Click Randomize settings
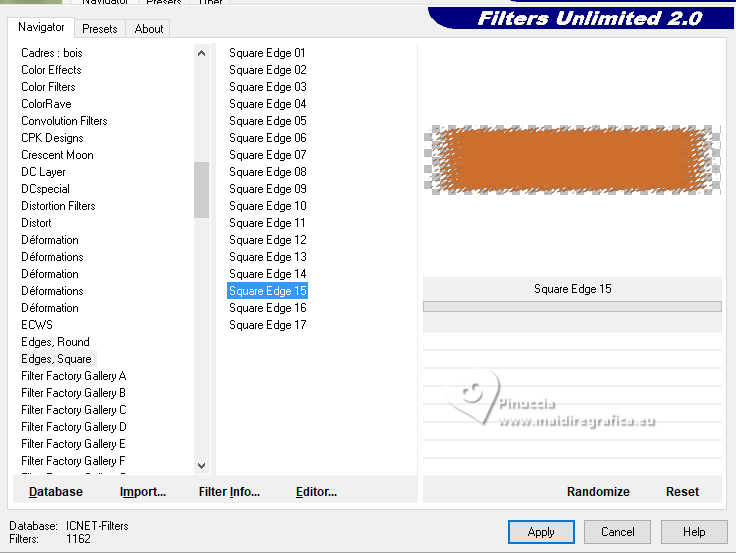The height and width of the screenshot is (553, 736). click(x=598, y=492)
